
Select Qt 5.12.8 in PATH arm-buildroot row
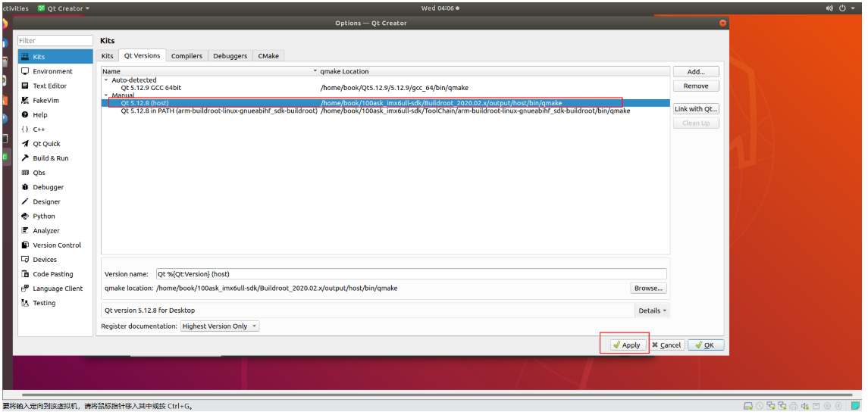point(385,111)
